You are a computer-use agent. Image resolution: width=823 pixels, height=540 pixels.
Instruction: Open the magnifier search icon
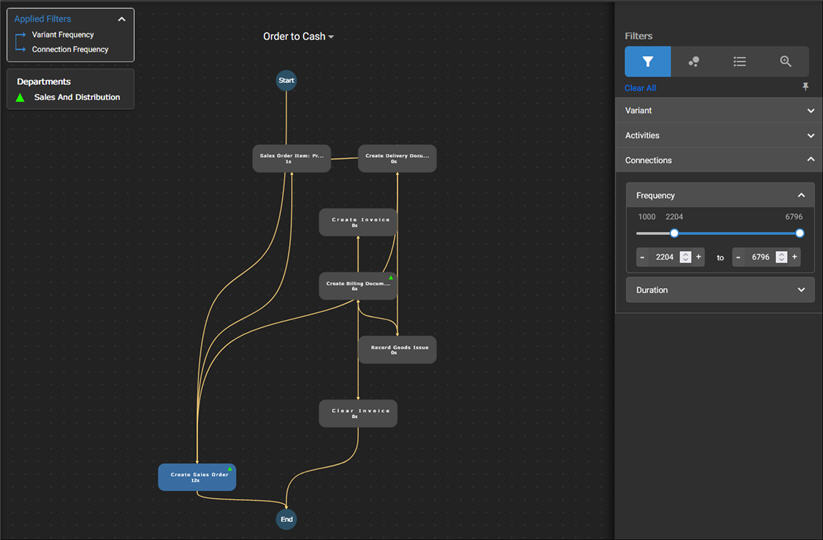(x=785, y=62)
